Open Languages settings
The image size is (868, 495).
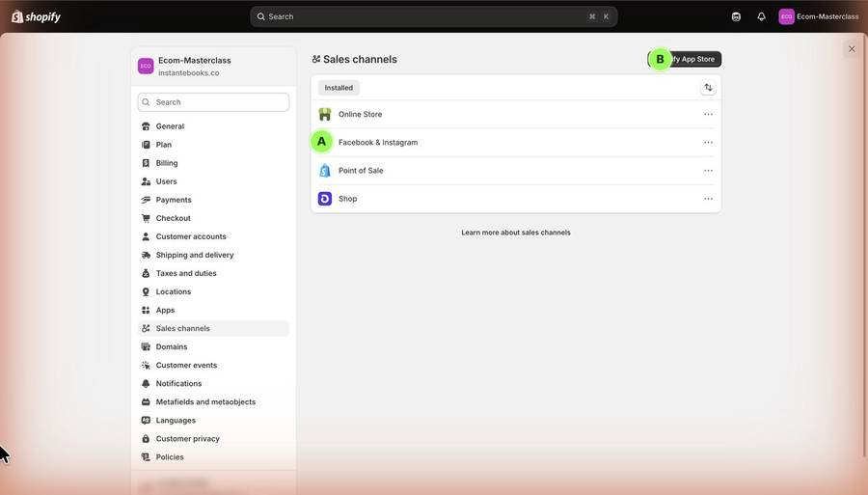pos(213,421)
